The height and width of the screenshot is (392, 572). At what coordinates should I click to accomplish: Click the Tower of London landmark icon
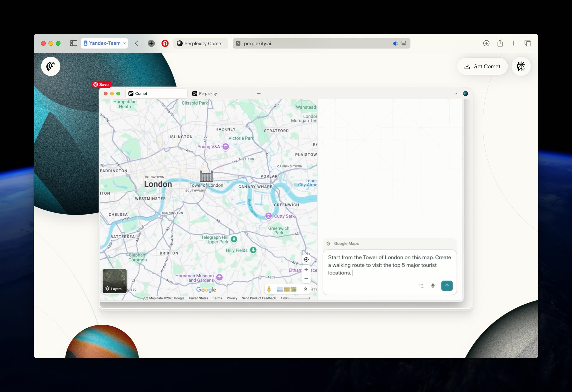(206, 176)
